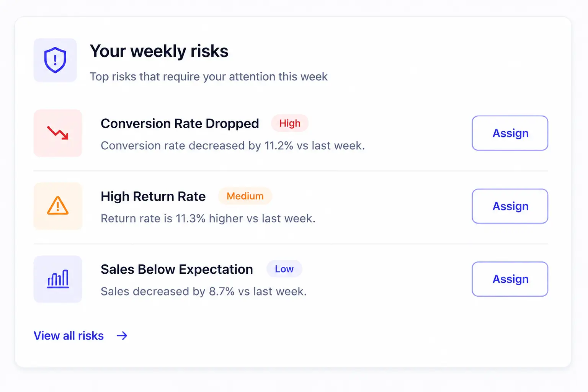Click the Low severity badge
The image size is (588, 392).
(284, 269)
